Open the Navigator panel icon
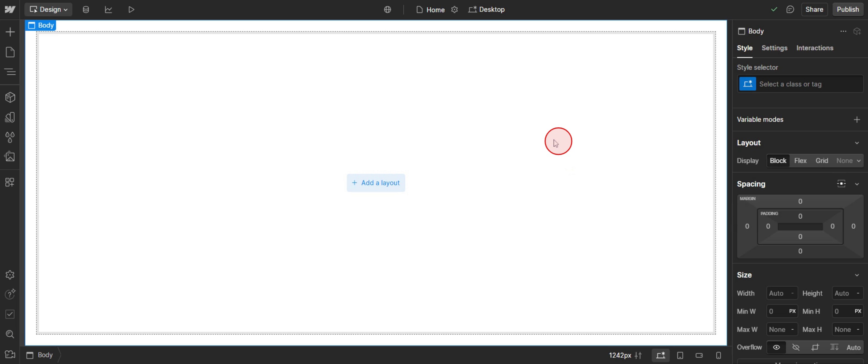868x364 pixels. [10, 72]
